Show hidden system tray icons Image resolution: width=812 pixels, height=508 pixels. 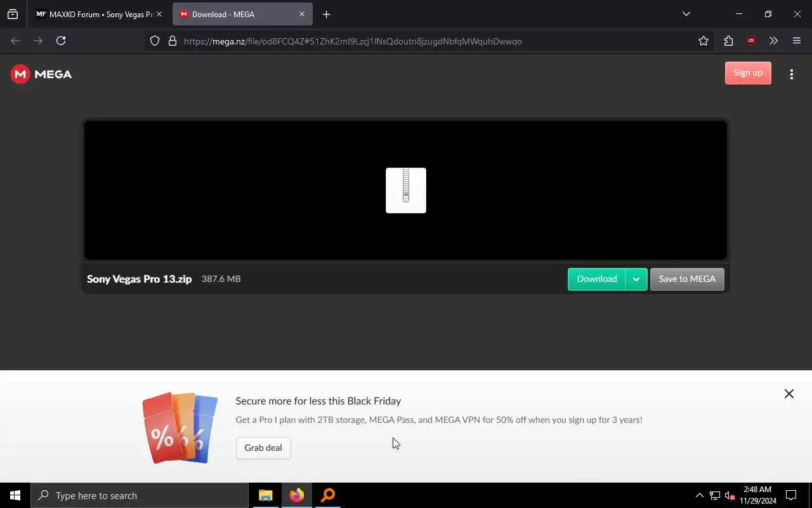tap(699, 495)
